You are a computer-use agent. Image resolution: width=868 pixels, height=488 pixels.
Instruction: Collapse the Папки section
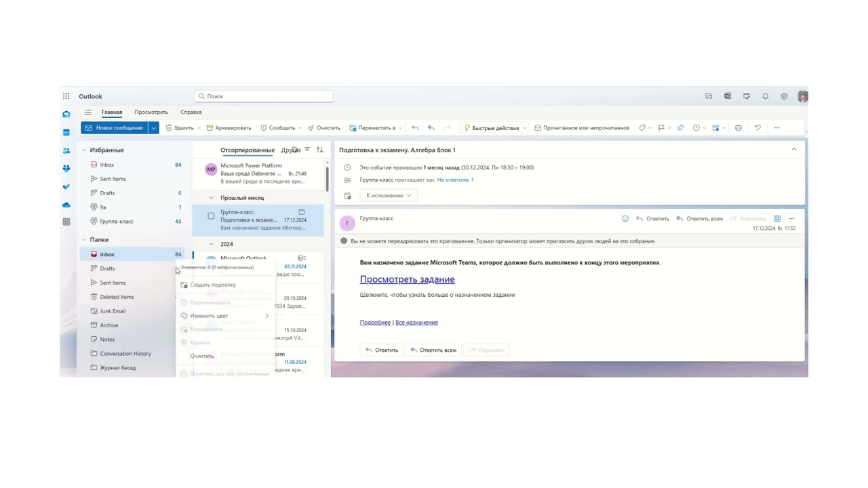click(x=85, y=239)
